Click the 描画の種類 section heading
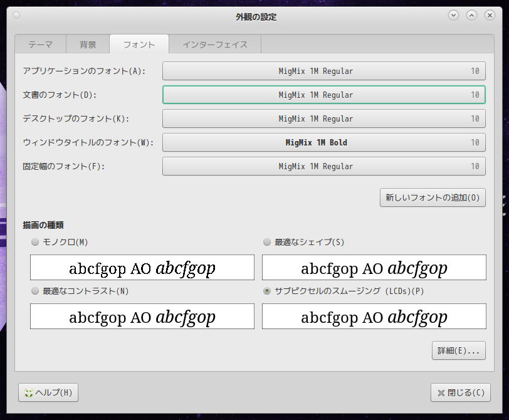 pyautogui.click(x=43, y=225)
